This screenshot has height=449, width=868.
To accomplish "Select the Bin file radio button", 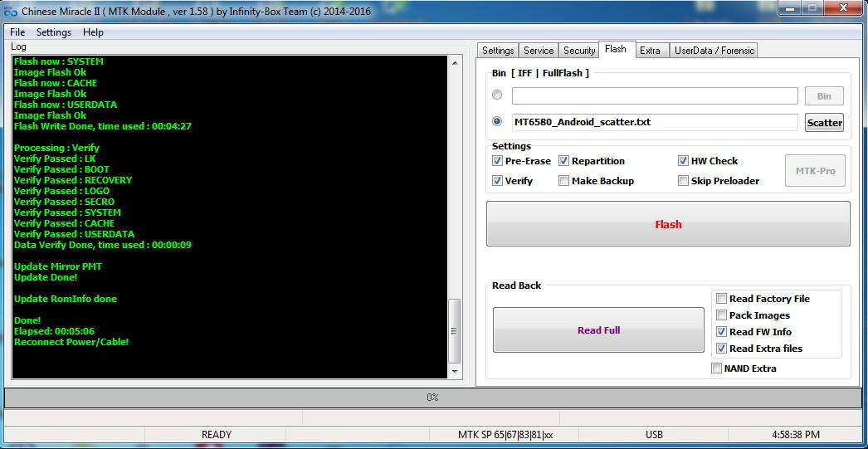I will point(497,95).
